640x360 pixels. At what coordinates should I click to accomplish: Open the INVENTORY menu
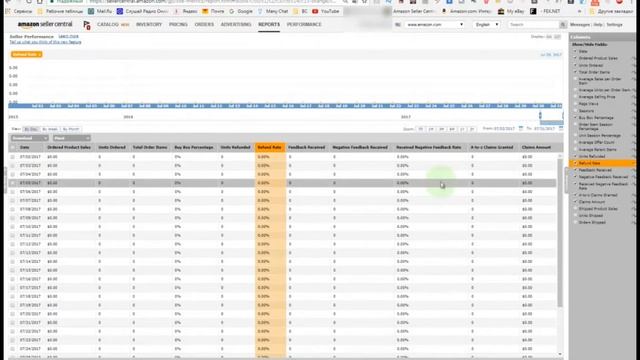point(149,24)
